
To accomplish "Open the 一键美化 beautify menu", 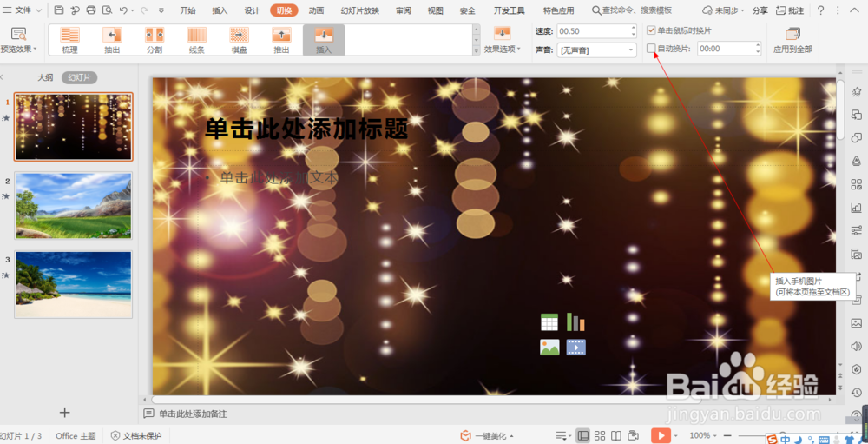I will point(487,435).
